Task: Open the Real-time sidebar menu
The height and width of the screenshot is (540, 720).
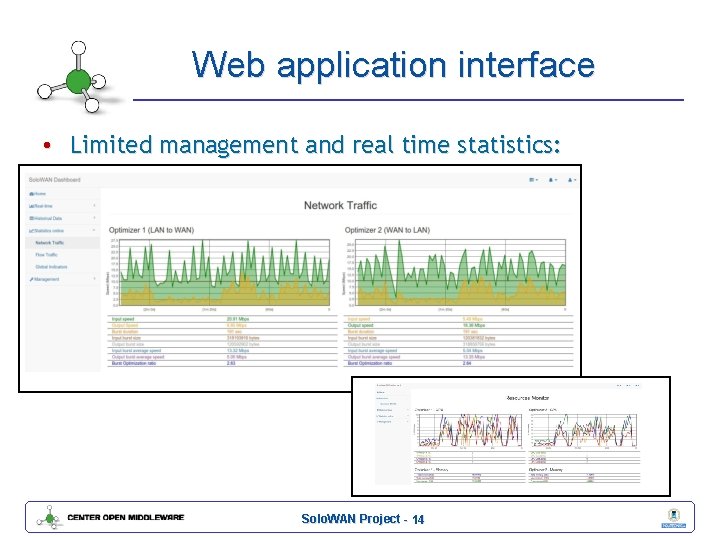Action: click(x=62, y=206)
